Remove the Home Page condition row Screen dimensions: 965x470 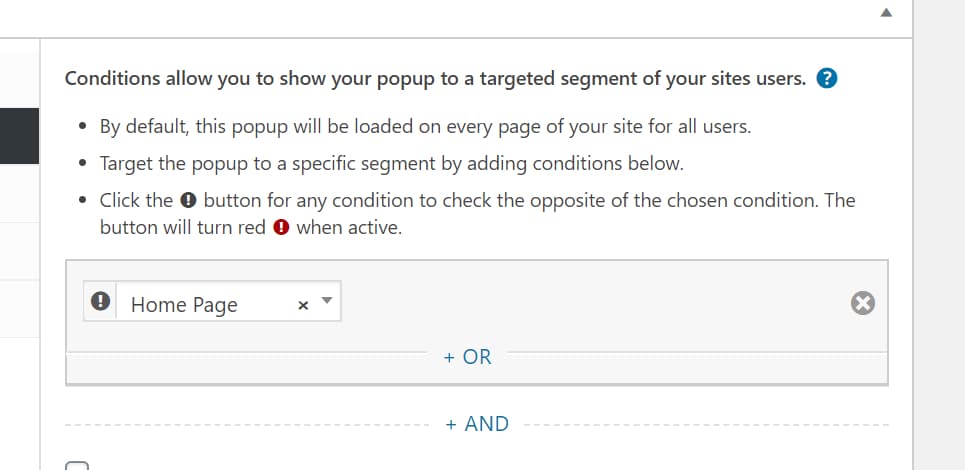pos(862,304)
